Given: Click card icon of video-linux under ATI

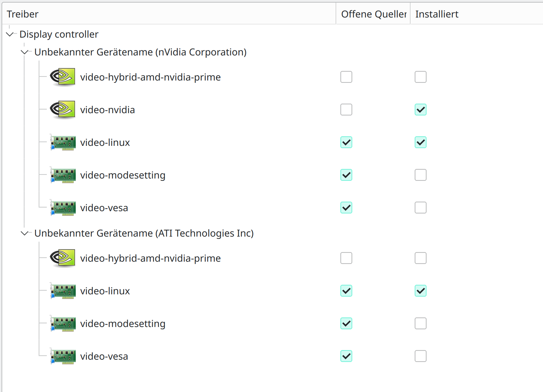Looking at the screenshot, I should 63,291.
